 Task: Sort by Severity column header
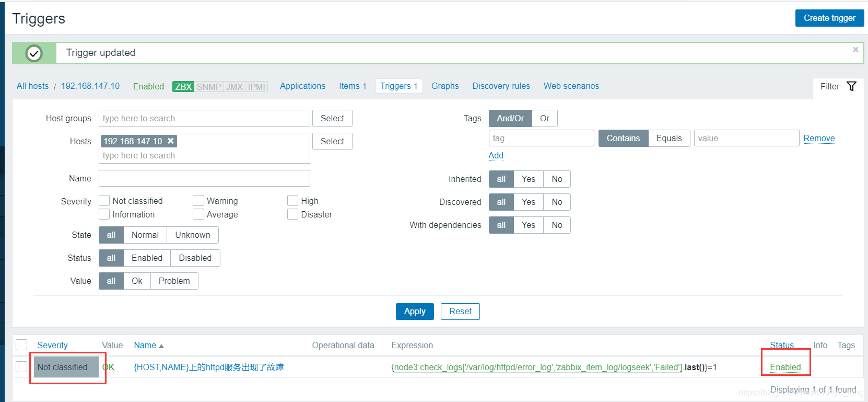pos(52,345)
